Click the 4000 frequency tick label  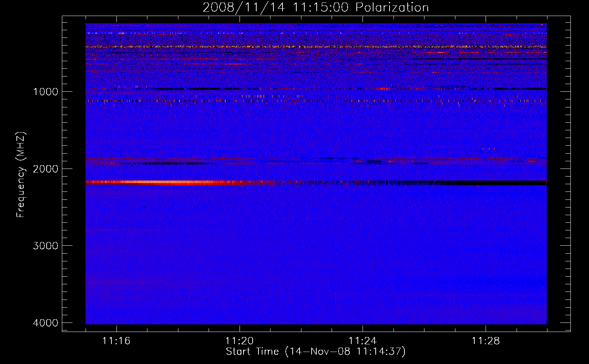(46, 323)
